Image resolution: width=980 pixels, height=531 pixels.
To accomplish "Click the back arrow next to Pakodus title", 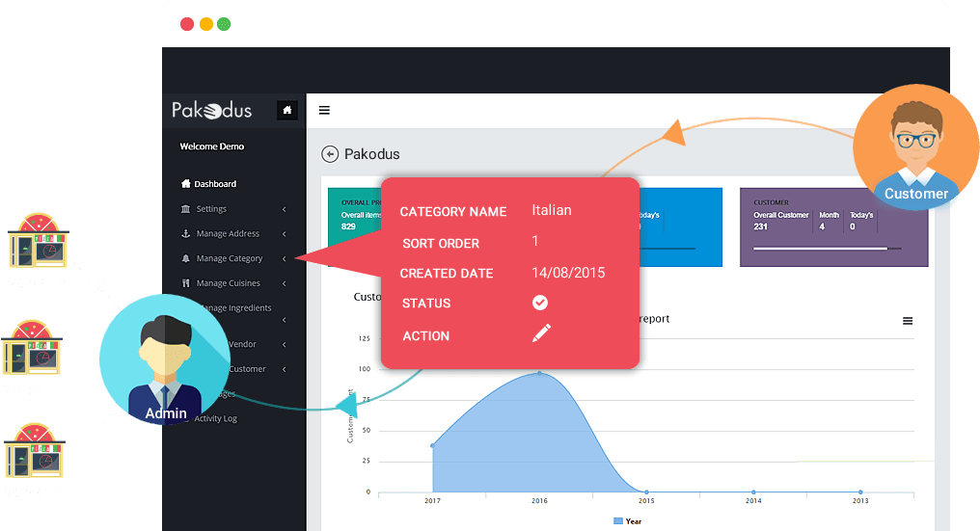I will (x=330, y=154).
